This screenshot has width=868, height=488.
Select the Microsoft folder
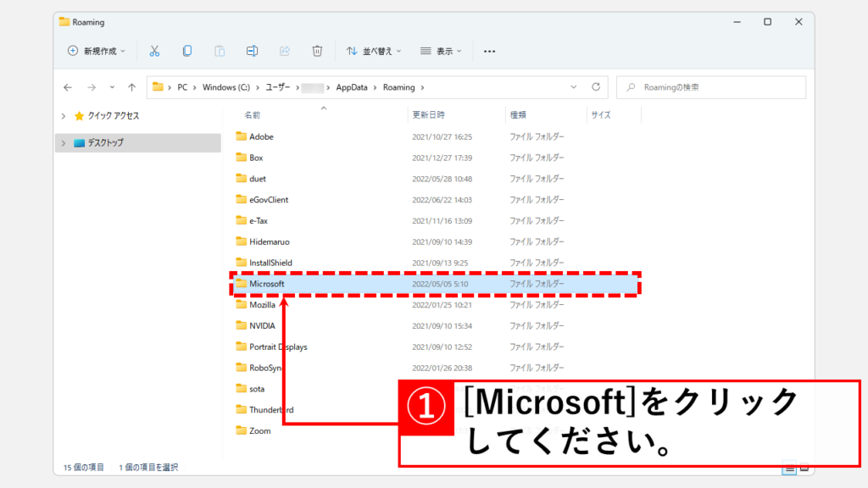pos(267,284)
